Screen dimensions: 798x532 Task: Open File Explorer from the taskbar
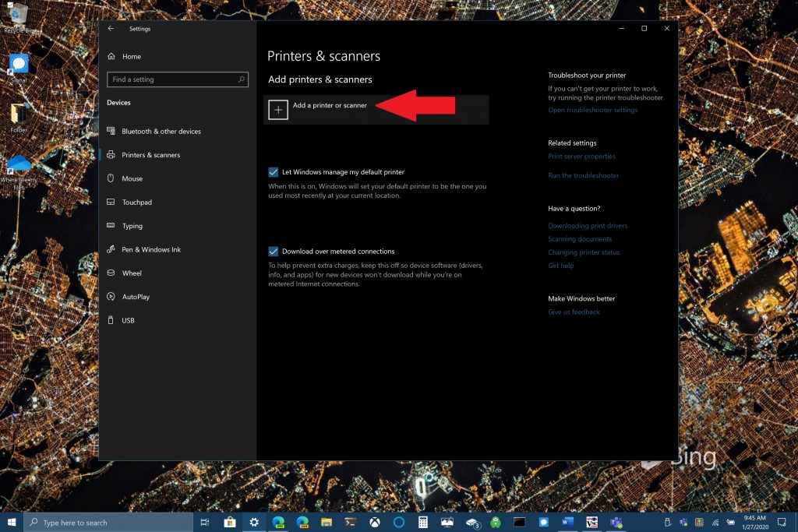pos(327,523)
